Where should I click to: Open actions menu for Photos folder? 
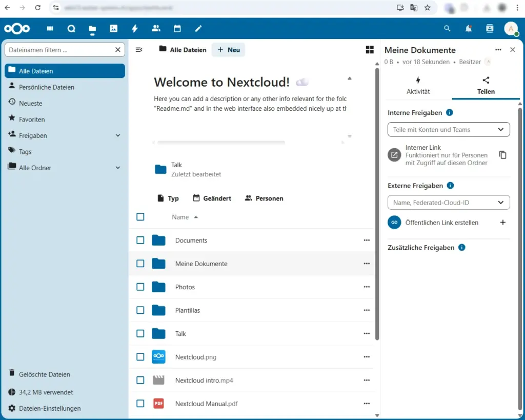tap(367, 287)
